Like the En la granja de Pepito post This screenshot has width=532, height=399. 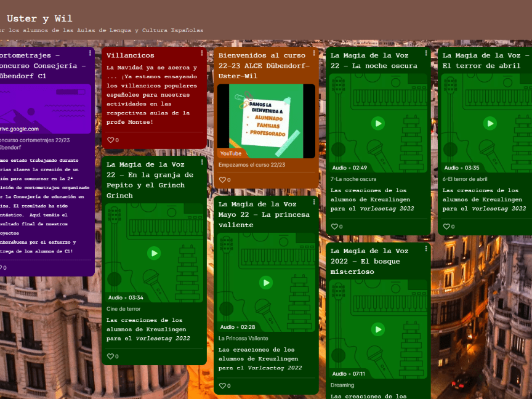click(x=111, y=357)
